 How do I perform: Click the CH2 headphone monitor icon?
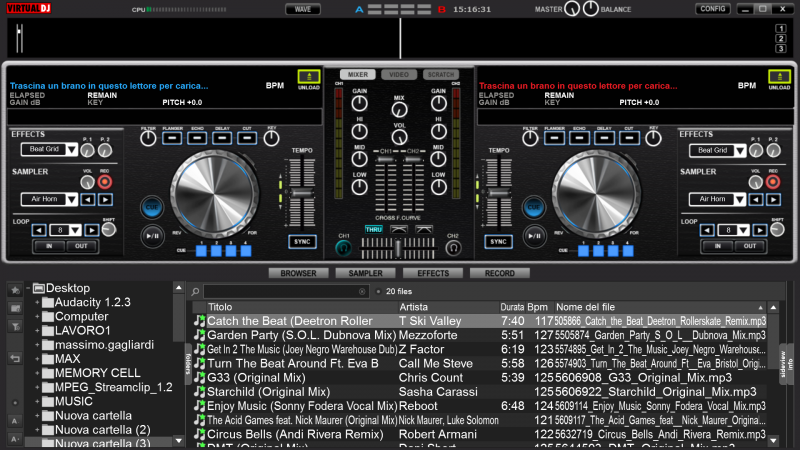(x=452, y=247)
